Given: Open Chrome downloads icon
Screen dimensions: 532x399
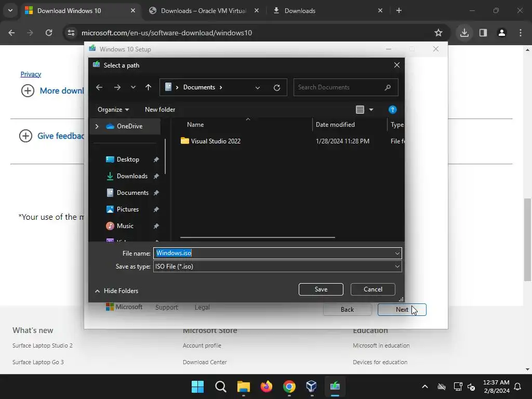Looking at the screenshot, I should coord(464,33).
